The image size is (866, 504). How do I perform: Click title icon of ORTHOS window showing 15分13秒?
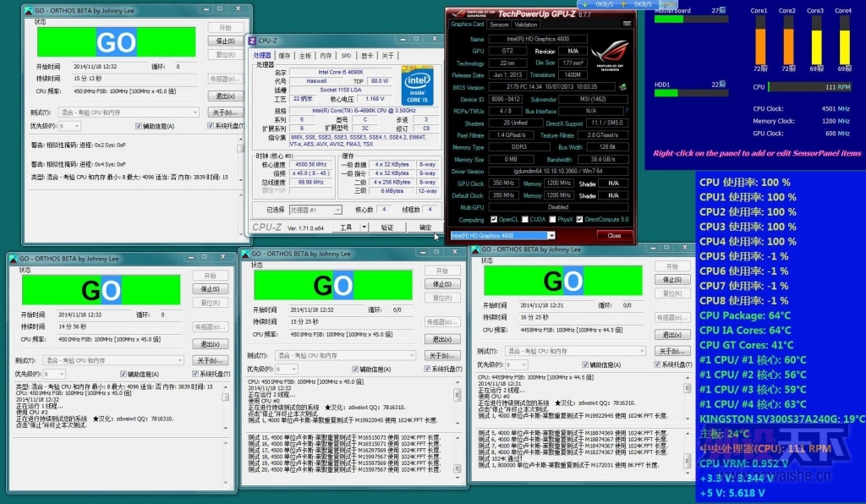coord(29,10)
